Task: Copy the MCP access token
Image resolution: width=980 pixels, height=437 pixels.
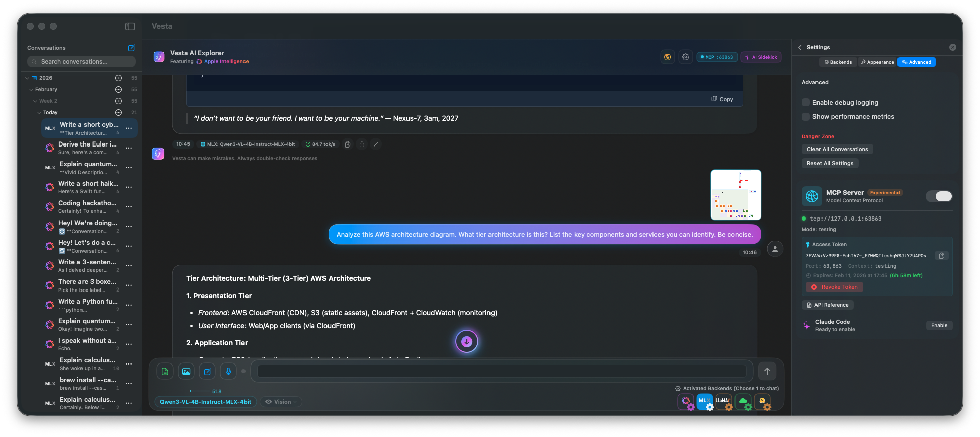Action: coord(941,256)
